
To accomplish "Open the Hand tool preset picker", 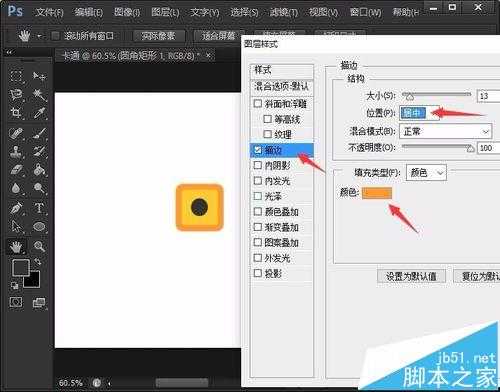I will tap(40, 35).
